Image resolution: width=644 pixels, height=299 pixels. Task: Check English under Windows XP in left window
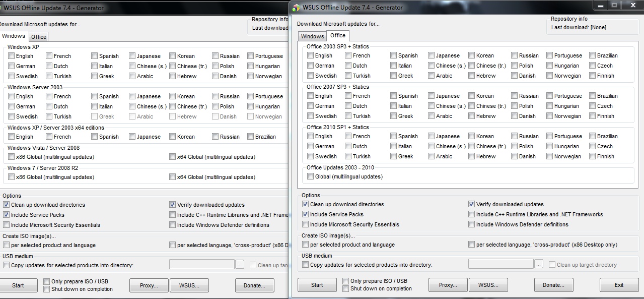12,56
